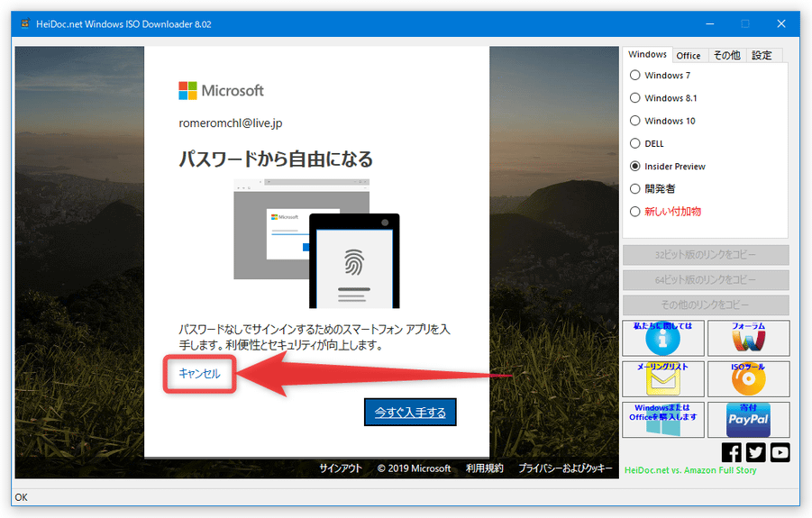Click the パスワードから自由になる heading
The width and height of the screenshot is (812, 518).
[276, 159]
